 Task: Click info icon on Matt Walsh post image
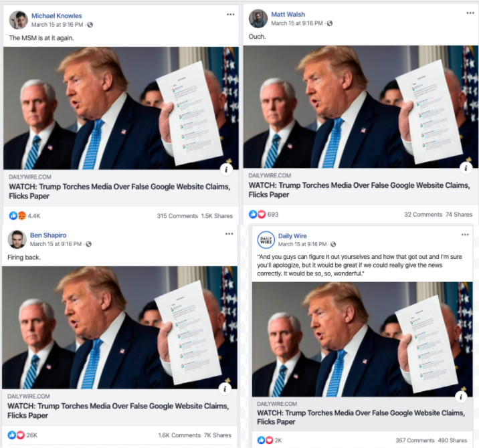(466, 168)
